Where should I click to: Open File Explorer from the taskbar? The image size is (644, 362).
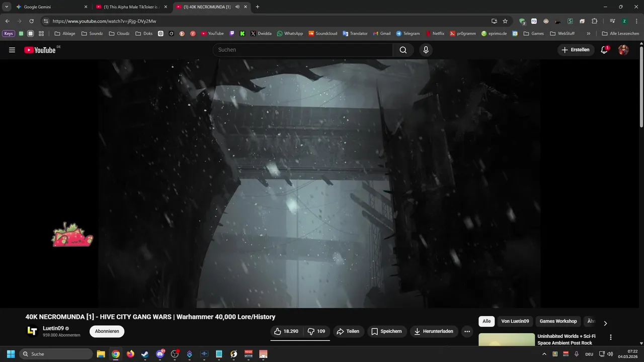[101, 354]
